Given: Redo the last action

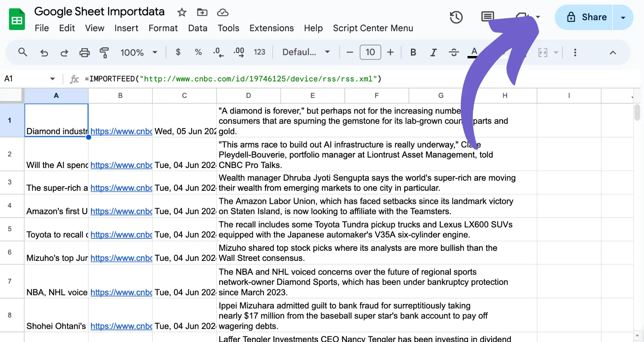Looking at the screenshot, I should click(64, 53).
